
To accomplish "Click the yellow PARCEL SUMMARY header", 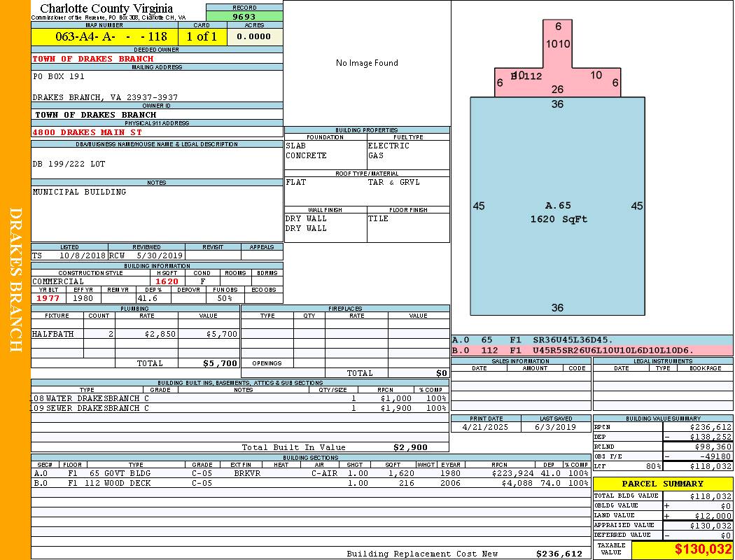I will [x=662, y=484].
